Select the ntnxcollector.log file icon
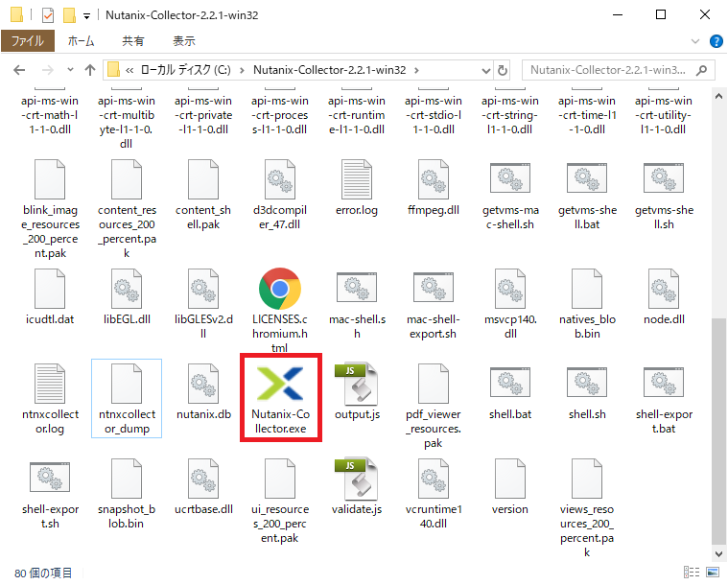Screen dimensions: 728x585 click(x=50, y=384)
